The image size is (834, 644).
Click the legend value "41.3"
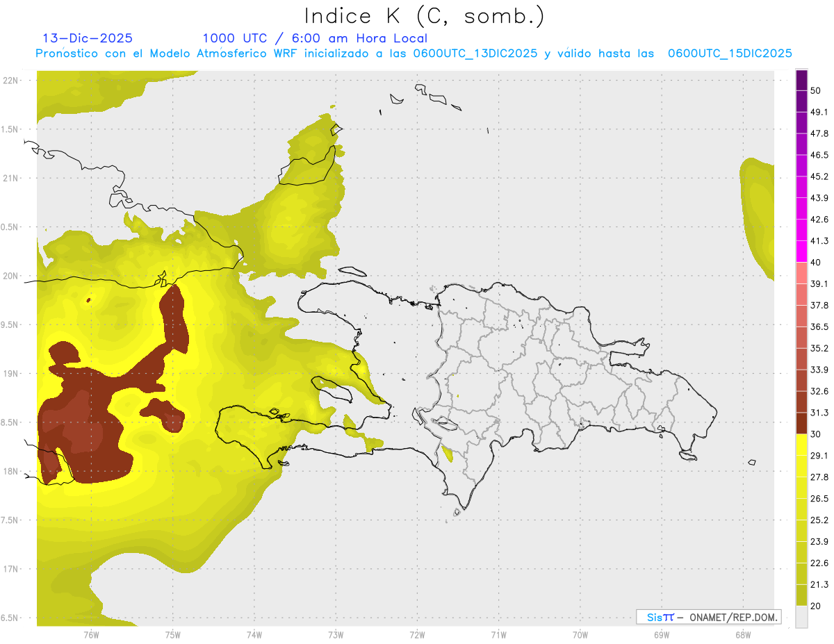tap(819, 241)
